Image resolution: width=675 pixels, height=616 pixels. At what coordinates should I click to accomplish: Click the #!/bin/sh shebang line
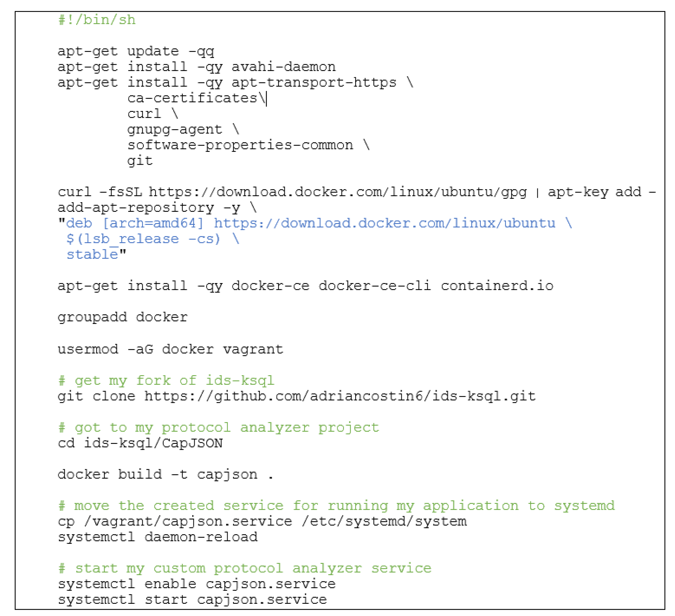coord(97,20)
